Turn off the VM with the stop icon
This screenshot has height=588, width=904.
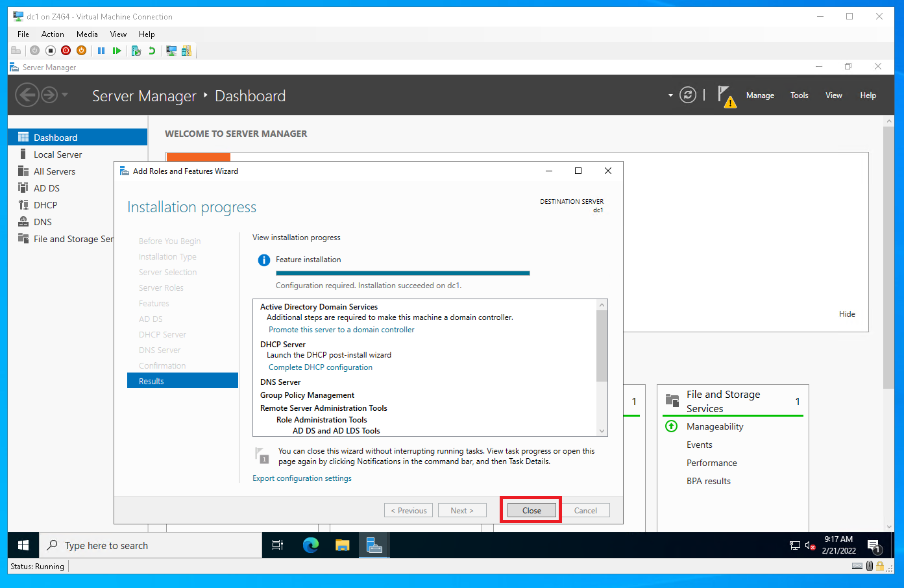tap(50, 51)
